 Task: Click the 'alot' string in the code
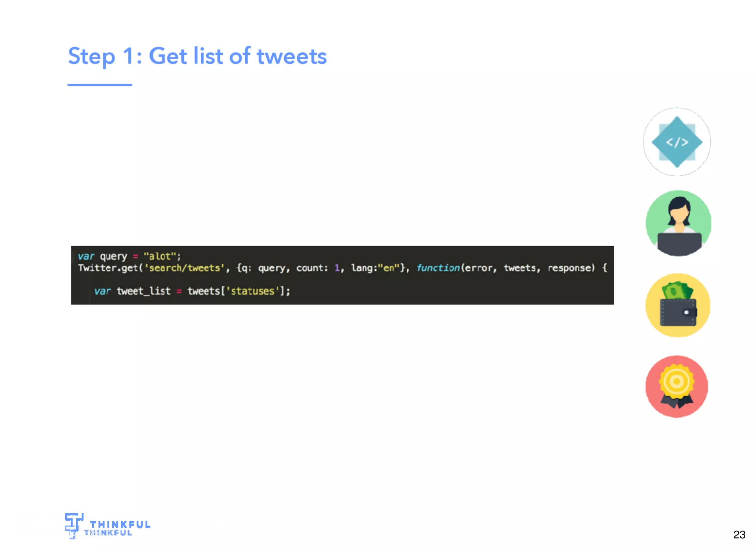(160, 256)
